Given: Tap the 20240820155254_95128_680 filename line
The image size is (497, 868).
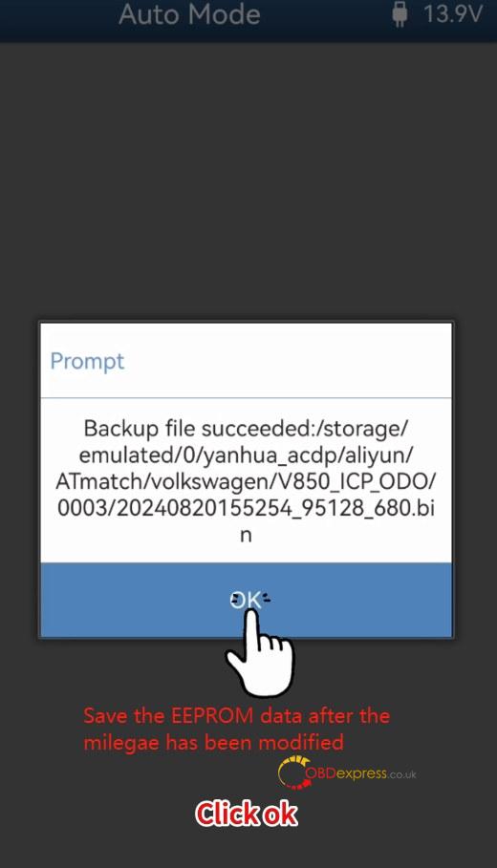Looking at the screenshot, I should (246, 508).
